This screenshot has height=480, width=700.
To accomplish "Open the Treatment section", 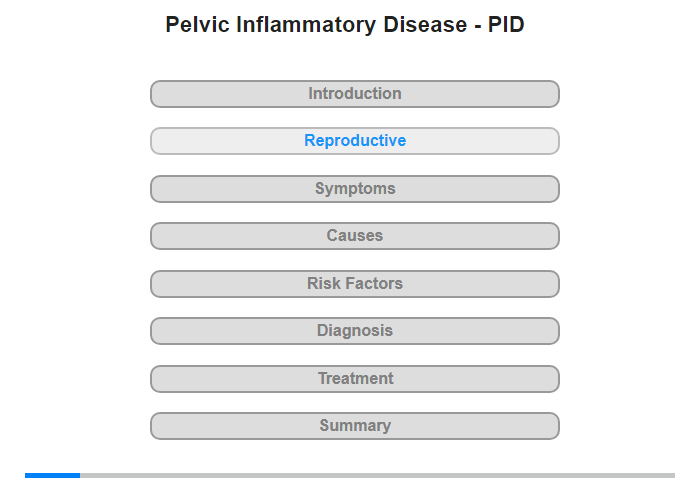I will [x=355, y=379].
